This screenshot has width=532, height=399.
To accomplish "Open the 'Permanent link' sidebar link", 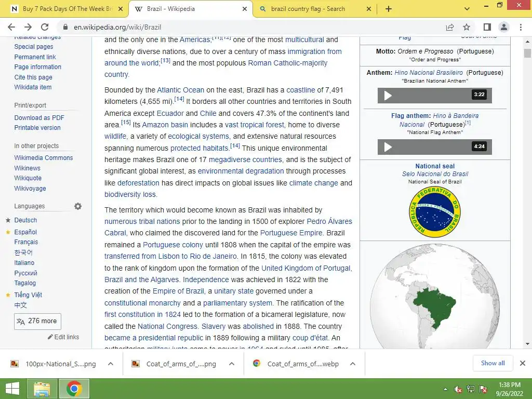I will pos(35,57).
